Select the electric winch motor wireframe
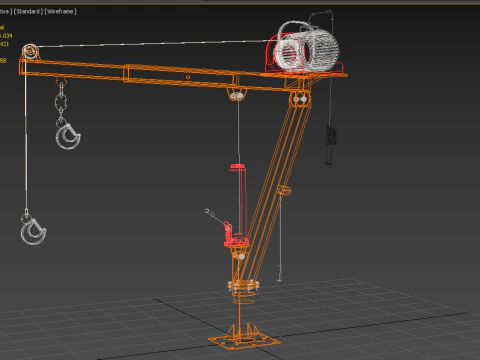This screenshot has width=480, height=360. click(x=307, y=48)
